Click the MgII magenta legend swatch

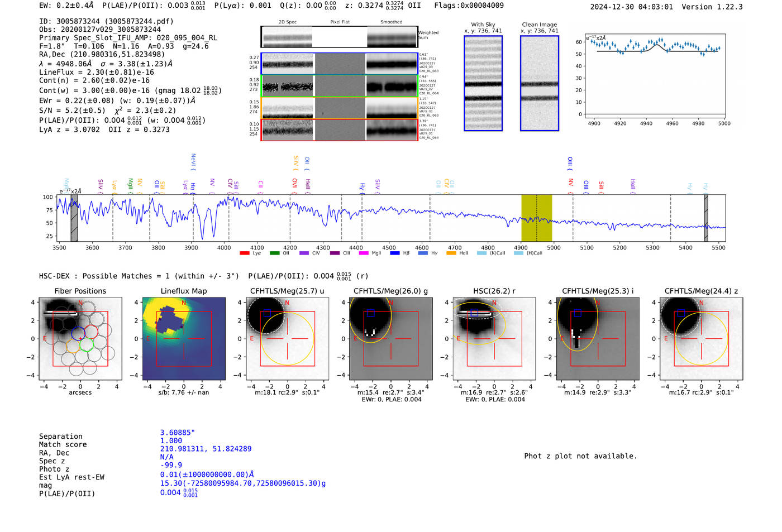point(364,253)
